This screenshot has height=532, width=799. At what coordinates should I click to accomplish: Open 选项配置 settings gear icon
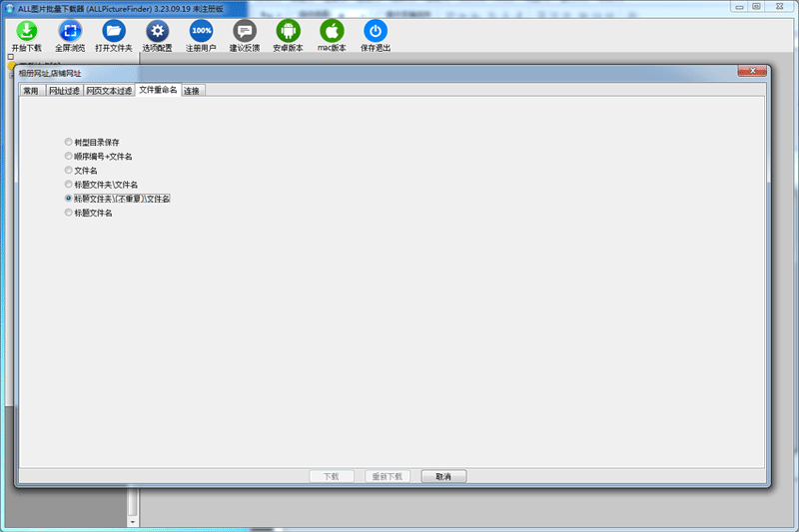click(x=157, y=30)
